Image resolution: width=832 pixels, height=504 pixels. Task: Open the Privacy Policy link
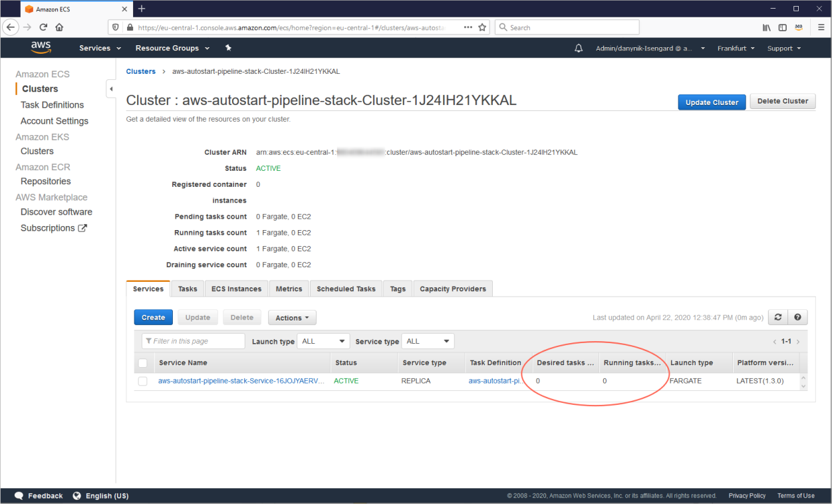(747, 495)
